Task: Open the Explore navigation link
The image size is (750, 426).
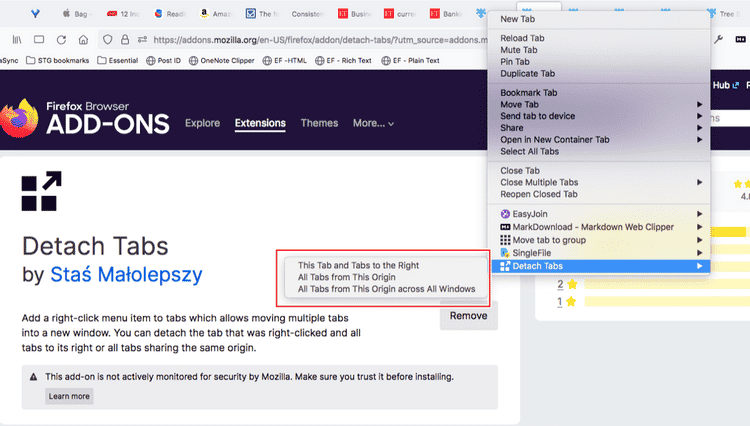Action: 202,123
